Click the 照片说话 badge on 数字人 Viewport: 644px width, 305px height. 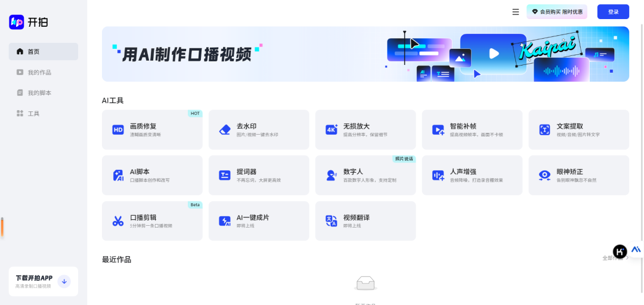click(404, 159)
